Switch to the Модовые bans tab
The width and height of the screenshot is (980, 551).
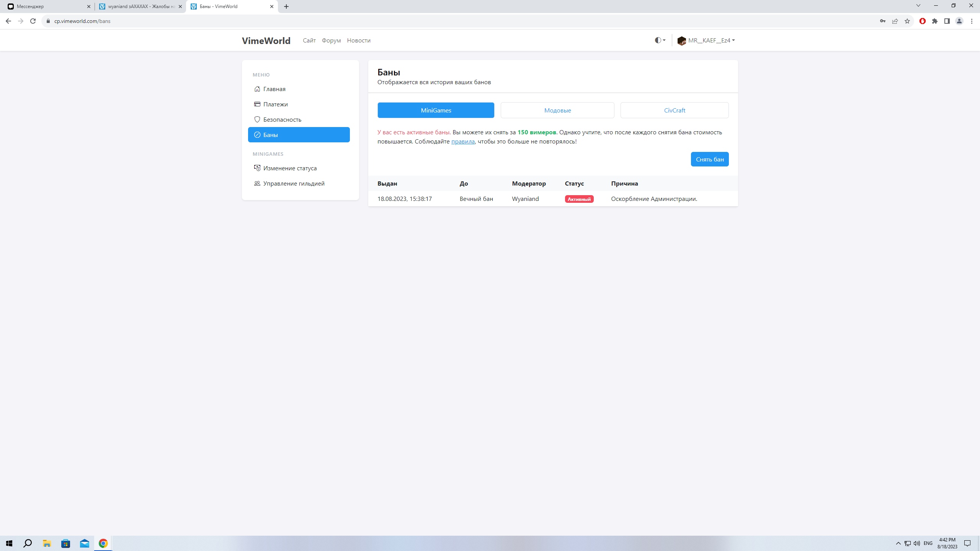pos(557,110)
